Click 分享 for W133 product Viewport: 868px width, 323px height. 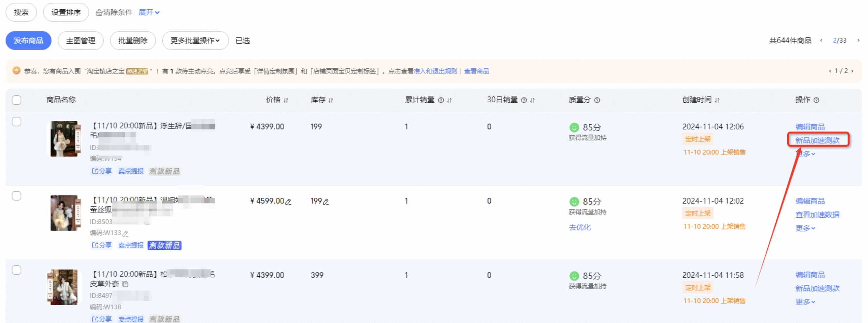coord(102,245)
